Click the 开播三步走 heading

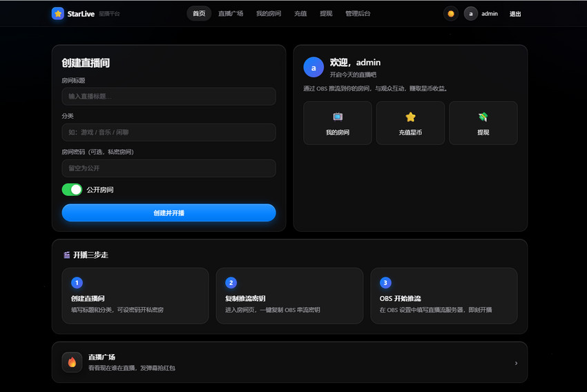click(x=90, y=255)
